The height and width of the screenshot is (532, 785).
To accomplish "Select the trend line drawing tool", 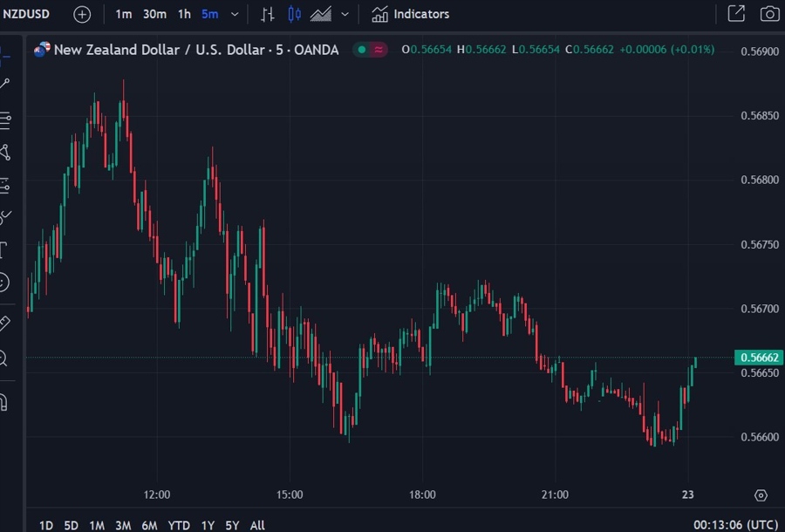I will click(5, 84).
